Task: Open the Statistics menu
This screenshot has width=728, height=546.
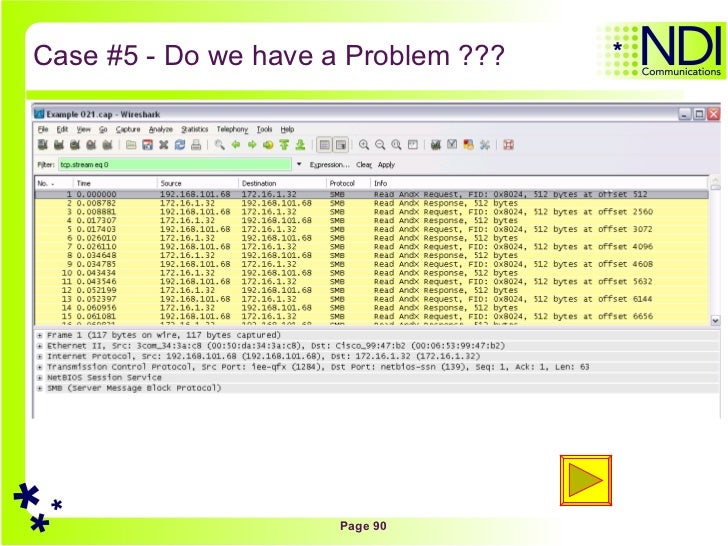Action: coord(195,129)
